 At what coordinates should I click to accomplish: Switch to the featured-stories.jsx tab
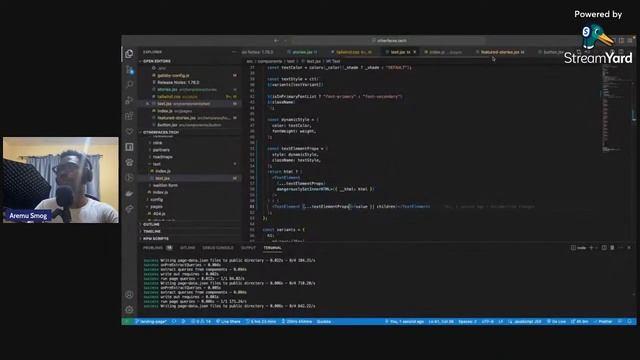click(502, 52)
